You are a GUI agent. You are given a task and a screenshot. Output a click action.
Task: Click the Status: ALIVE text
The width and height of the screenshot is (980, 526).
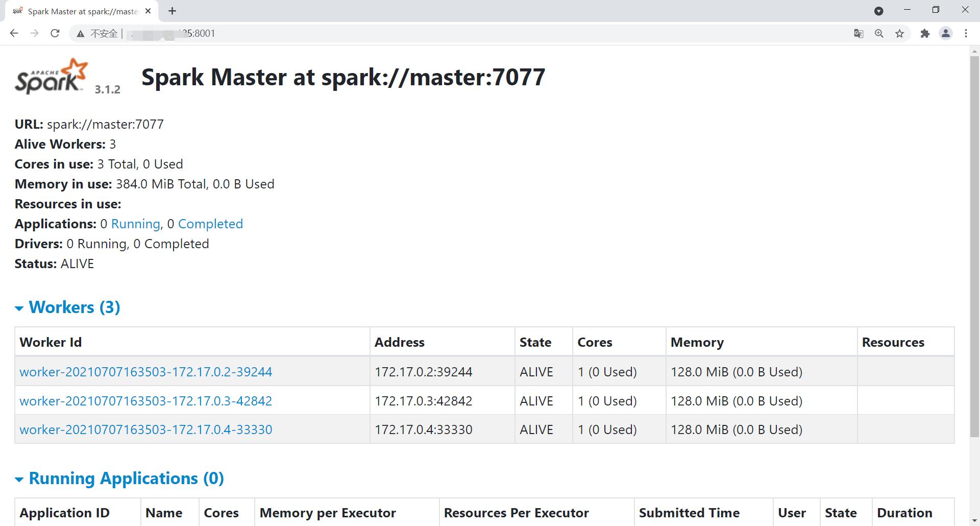tap(54, 264)
